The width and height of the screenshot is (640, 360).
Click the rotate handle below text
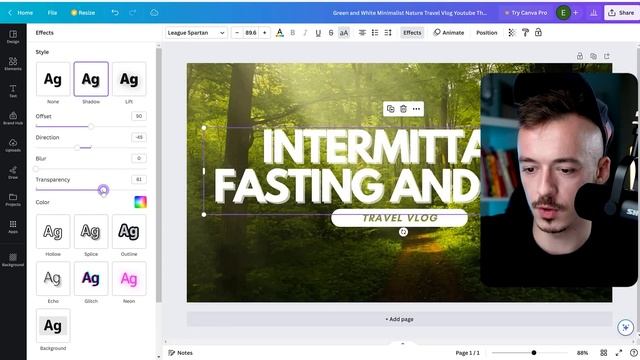403,232
